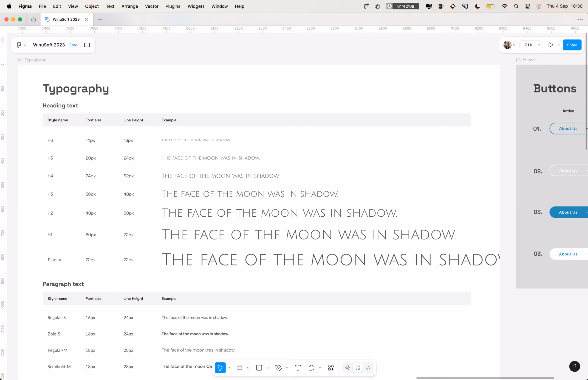This screenshot has width=588, height=380.
Task: Expand shape tools chevron next to Rectangle
Action: (267, 368)
